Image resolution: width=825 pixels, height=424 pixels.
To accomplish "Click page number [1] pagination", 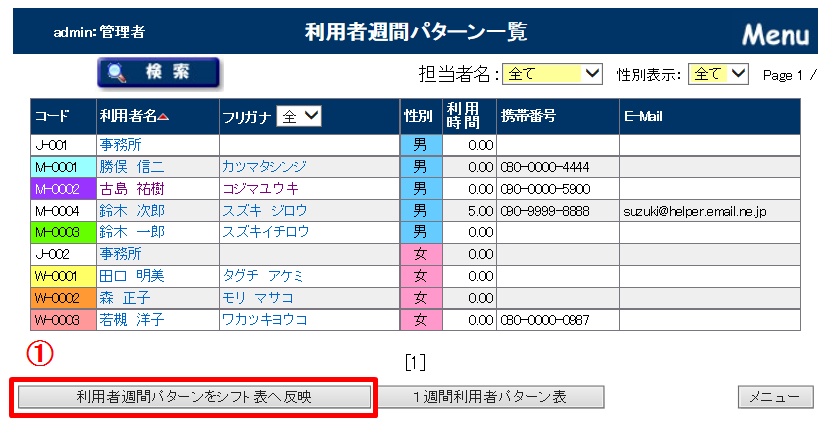I will [415, 362].
